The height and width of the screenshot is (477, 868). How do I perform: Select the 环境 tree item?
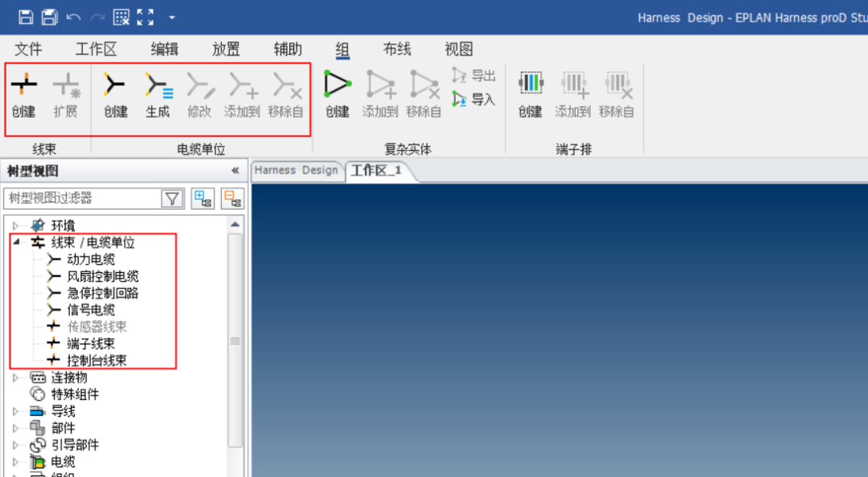63,226
